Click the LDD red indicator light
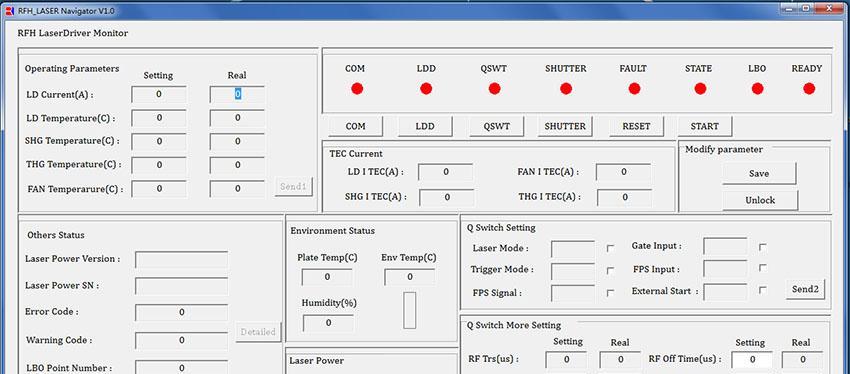Screen dimensions: 850x374 coord(426,88)
